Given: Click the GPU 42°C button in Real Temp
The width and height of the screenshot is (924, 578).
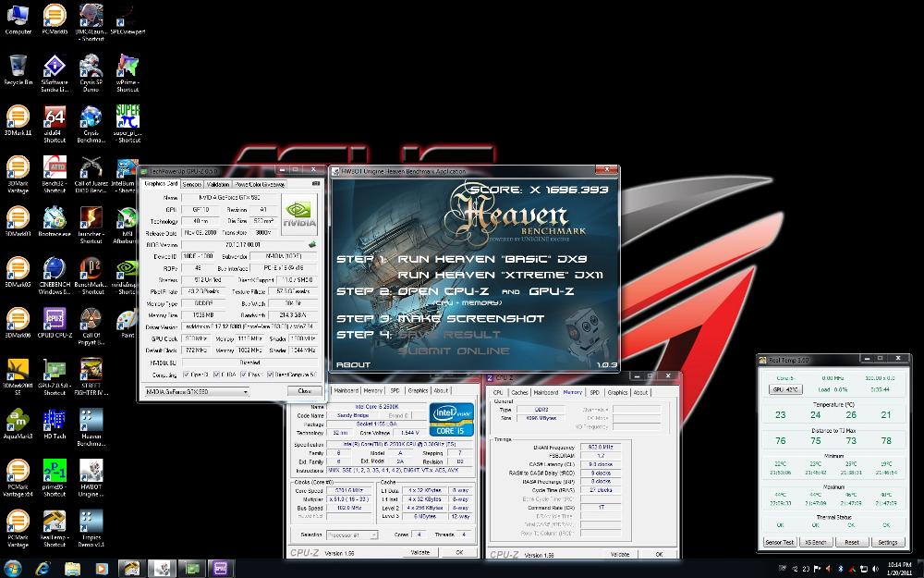Looking at the screenshot, I should 784,389.
